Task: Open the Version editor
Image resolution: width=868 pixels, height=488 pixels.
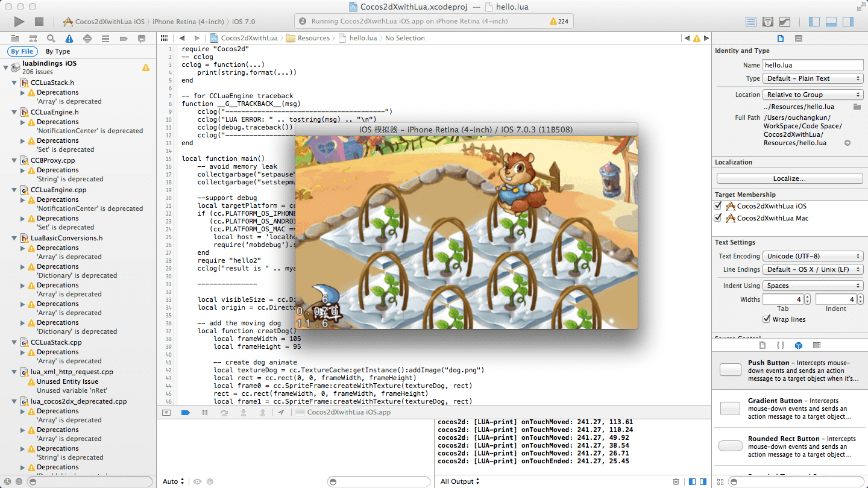Action: [785, 22]
